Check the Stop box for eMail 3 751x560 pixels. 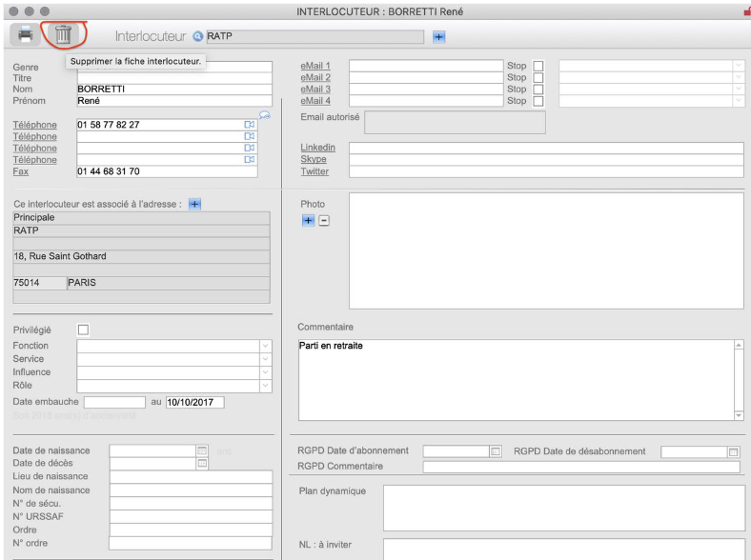point(538,89)
